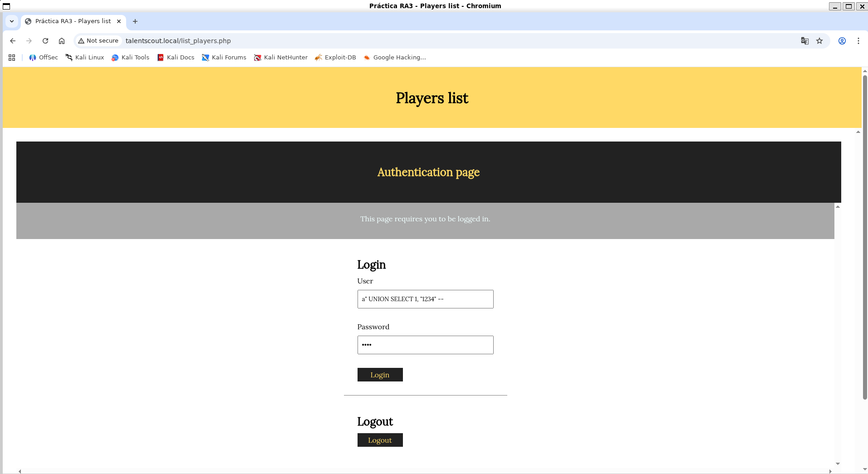The width and height of the screenshot is (868, 474).
Task: Open the translate page icon
Action: tap(804, 41)
